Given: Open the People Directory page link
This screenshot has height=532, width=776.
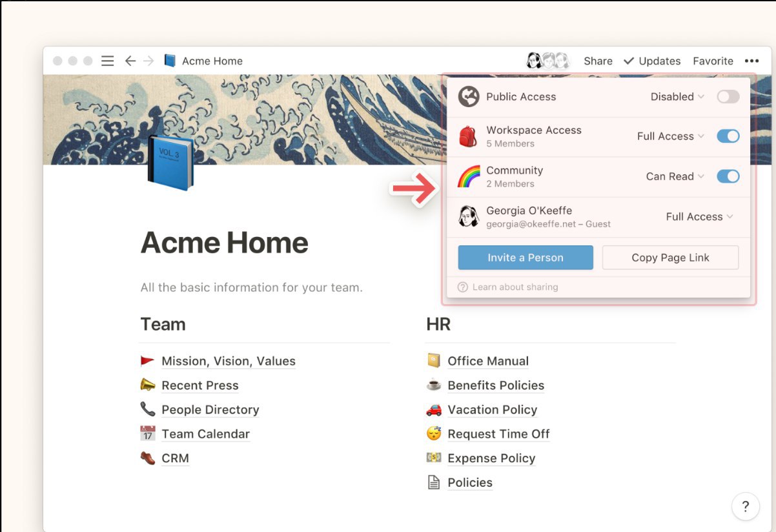Looking at the screenshot, I should (210, 410).
